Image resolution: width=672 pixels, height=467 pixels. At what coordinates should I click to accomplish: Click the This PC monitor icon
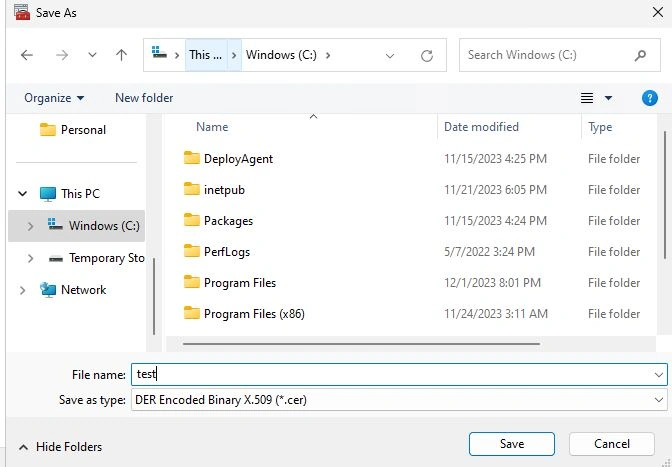coord(48,194)
